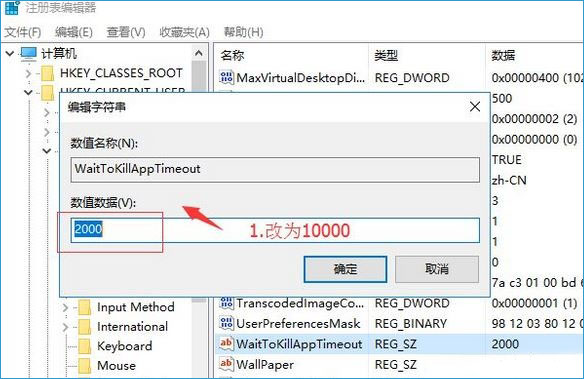Screen dimensions: 584x379
Task: Open the 帮助(H) menu
Action: 243,32
